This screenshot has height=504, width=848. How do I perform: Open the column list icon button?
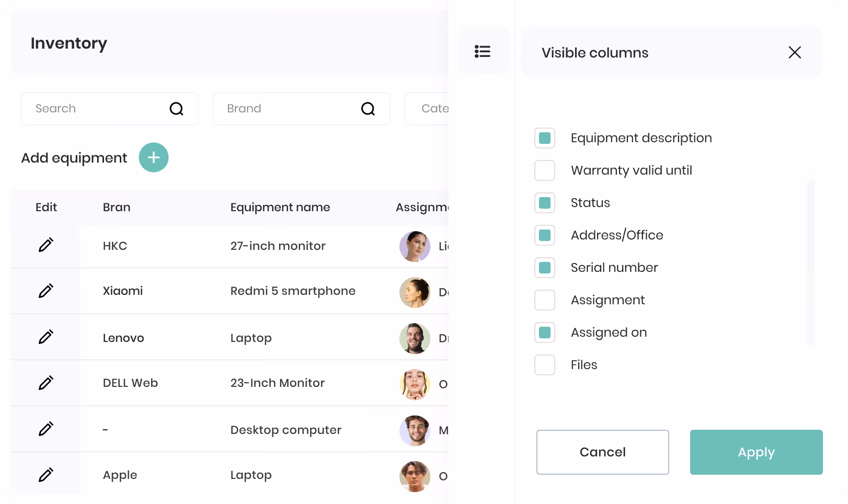[x=483, y=51]
